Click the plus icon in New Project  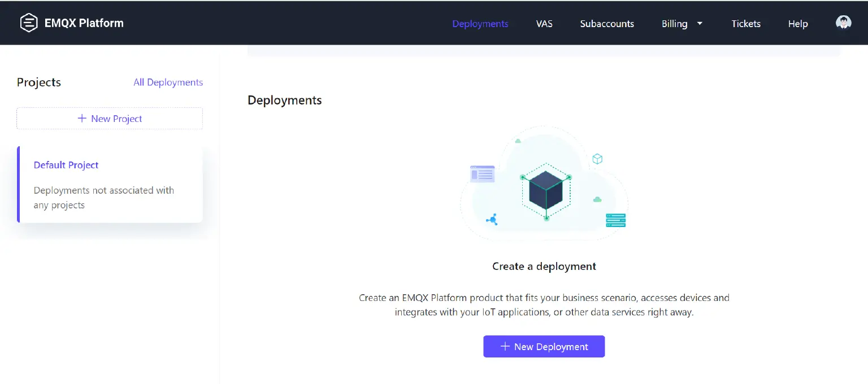83,119
